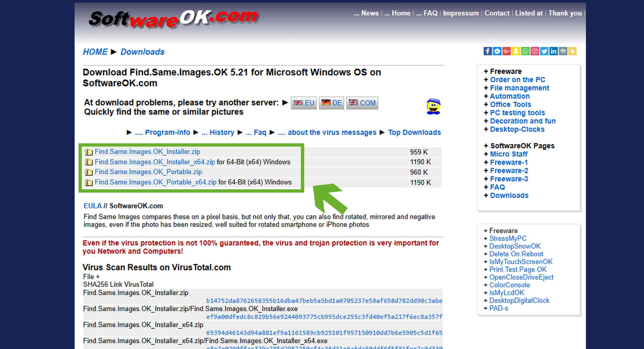Viewport: 644px width, 349px height.
Task: Share via WhatsApp icon
Action: coord(525,51)
